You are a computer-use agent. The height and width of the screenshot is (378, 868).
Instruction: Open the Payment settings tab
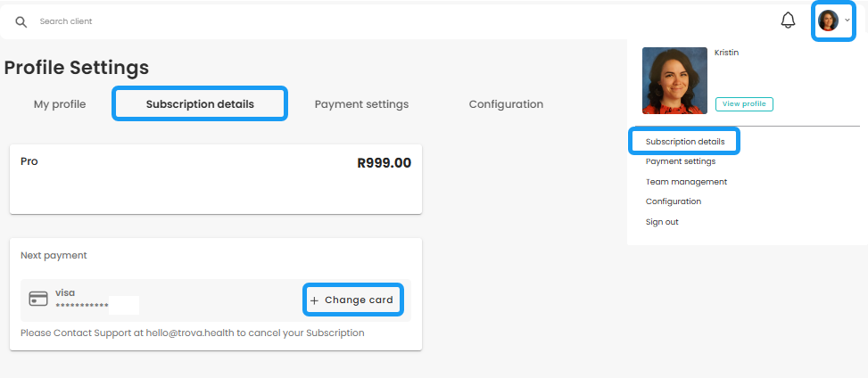pyautogui.click(x=361, y=104)
